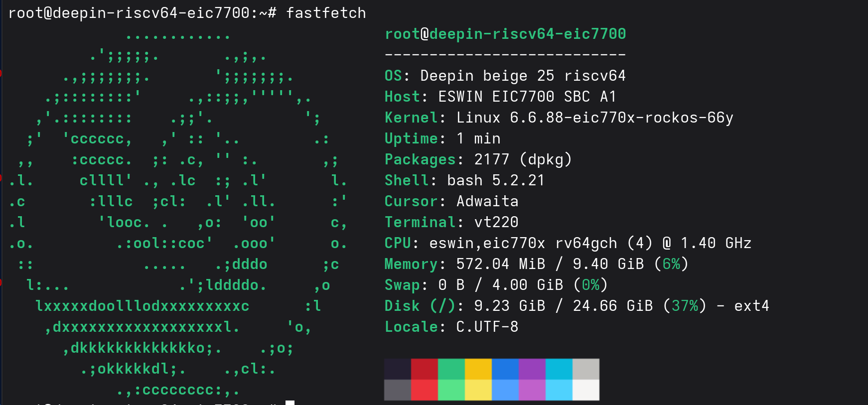Image resolution: width=868 pixels, height=405 pixels.
Task: Click the bright cyan color swatch
Action: [559, 390]
